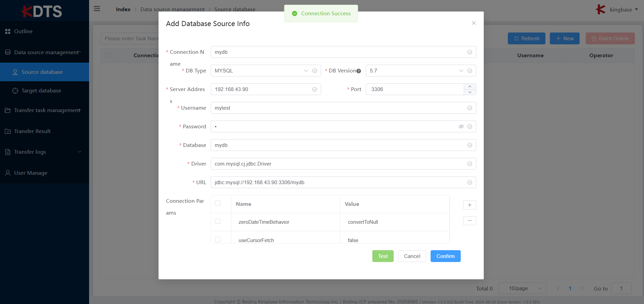Click the Port number input field

(x=415, y=89)
